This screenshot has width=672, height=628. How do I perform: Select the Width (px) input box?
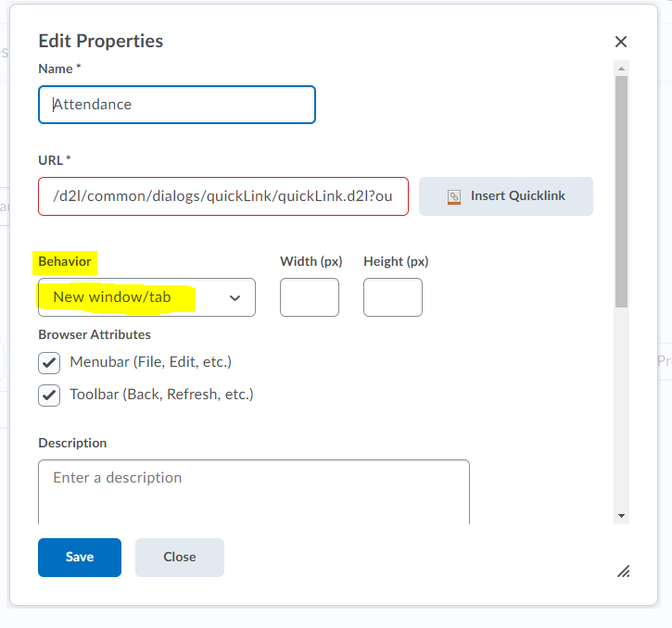[310, 297]
